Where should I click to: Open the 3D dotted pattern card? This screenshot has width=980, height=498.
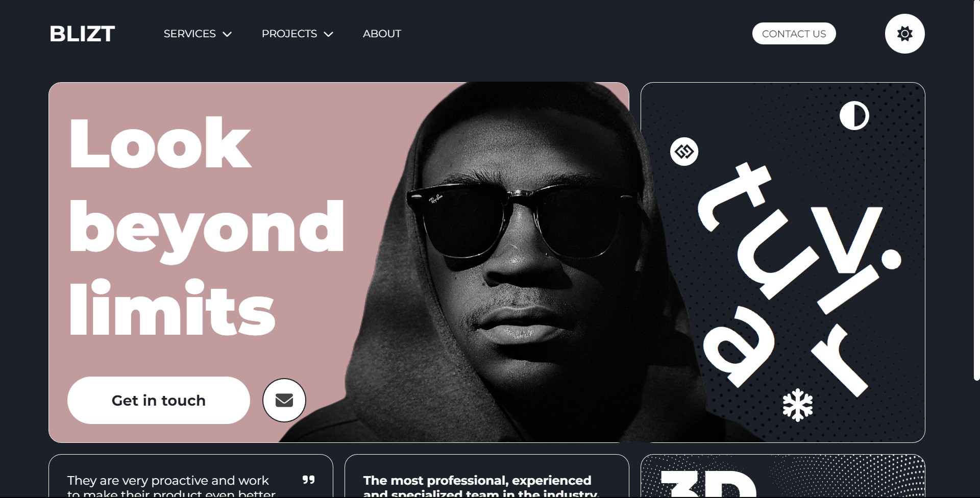pos(782,476)
